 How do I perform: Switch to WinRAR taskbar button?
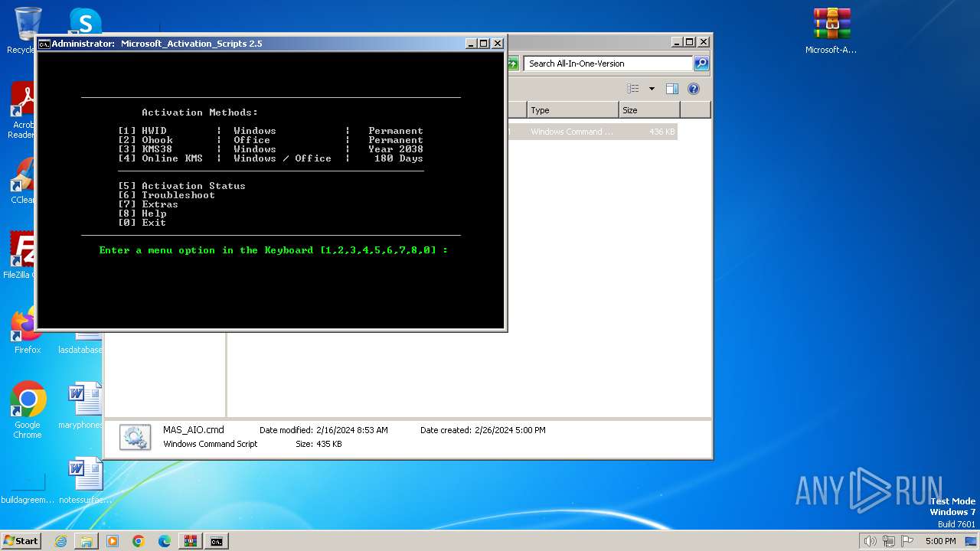[x=191, y=541]
